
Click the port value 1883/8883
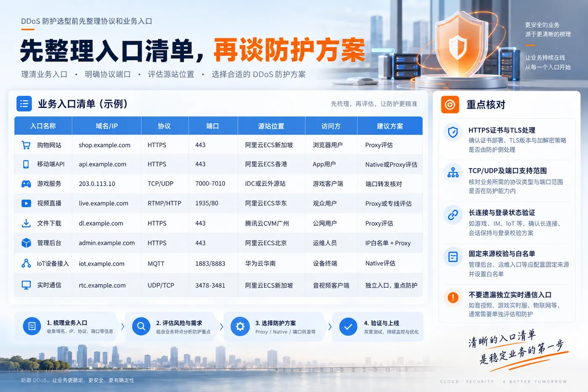coord(210,263)
